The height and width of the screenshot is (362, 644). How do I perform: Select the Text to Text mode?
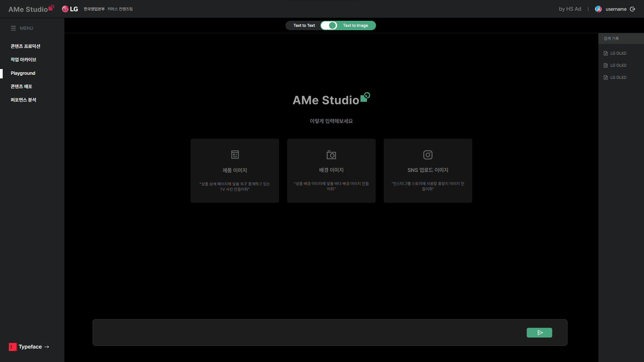[304, 25]
